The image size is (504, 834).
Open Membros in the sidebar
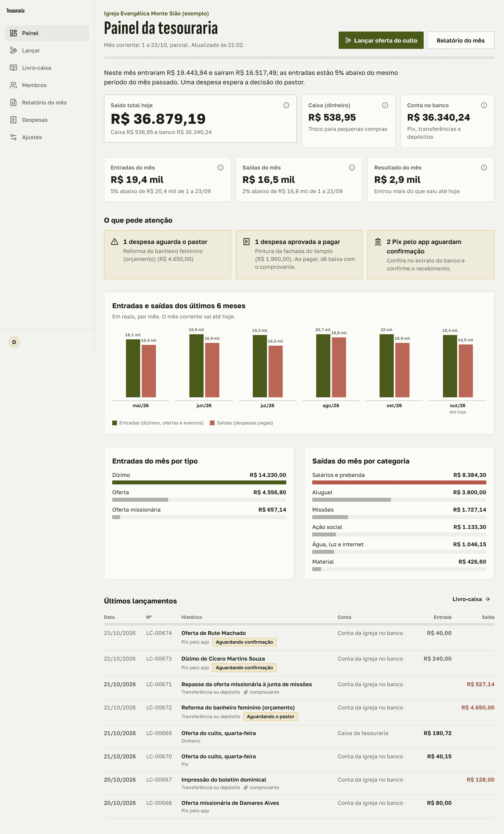pyautogui.click(x=47, y=85)
